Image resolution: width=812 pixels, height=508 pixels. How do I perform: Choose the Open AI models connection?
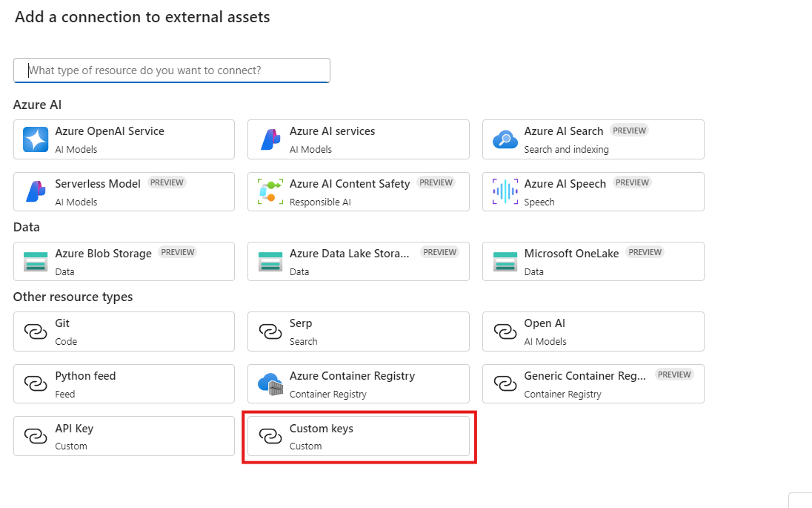[x=593, y=331]
